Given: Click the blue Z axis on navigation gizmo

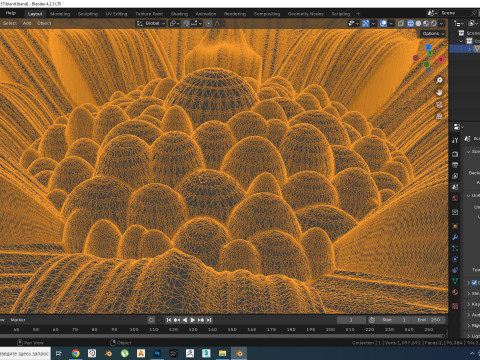Looking at the screenshot, I should click(x=429, y=47).
